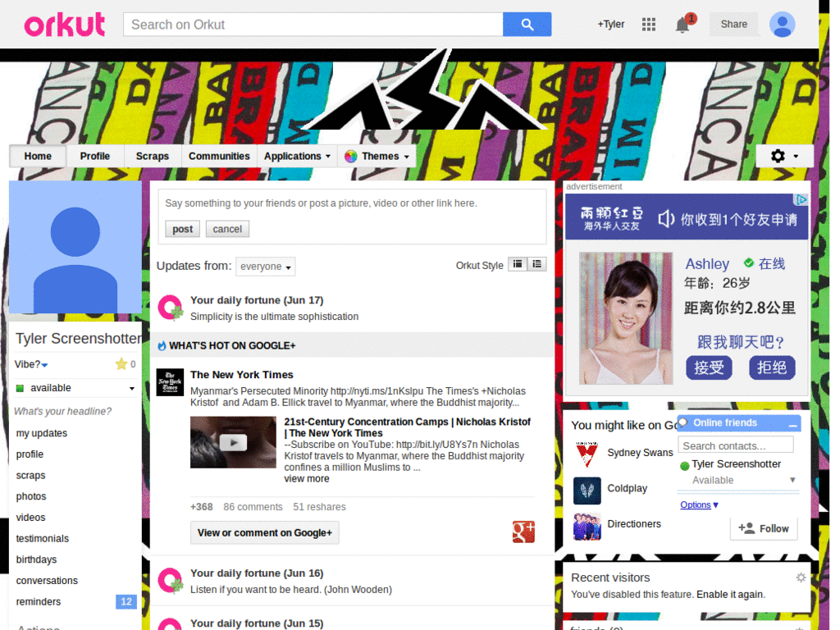The width and height of the screenshot is (840, 630).
Task: Click the green status dot beside Tyler Screenshotter
Action: coord(684,466)
